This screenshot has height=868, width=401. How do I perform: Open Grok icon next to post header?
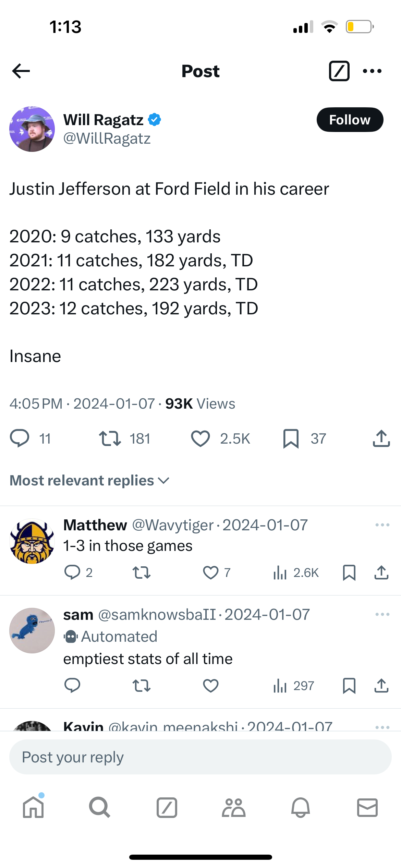click(339, 71)
